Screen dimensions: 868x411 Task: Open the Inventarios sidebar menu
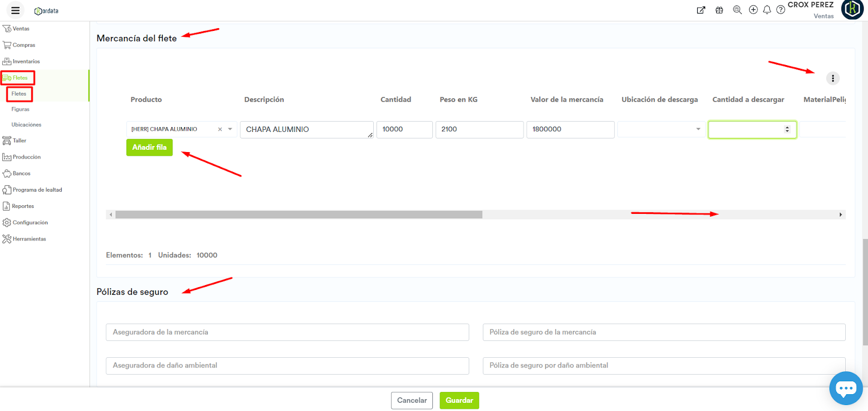point(26,61)
